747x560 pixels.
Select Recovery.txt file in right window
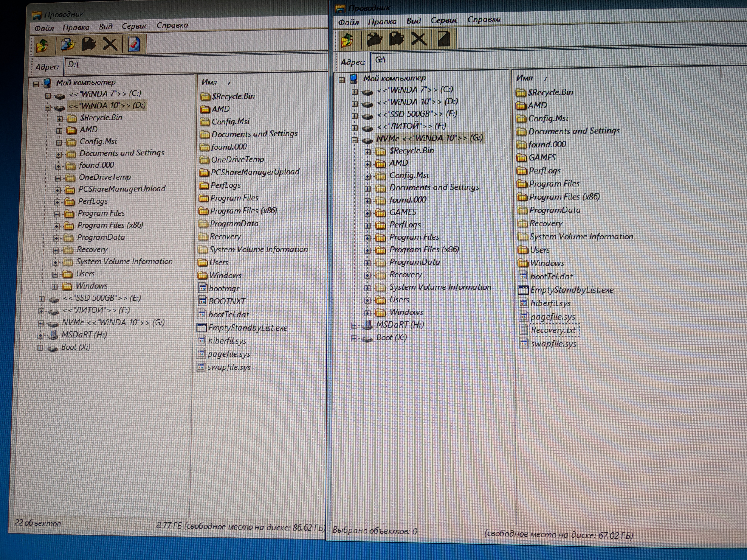[553, 330]
